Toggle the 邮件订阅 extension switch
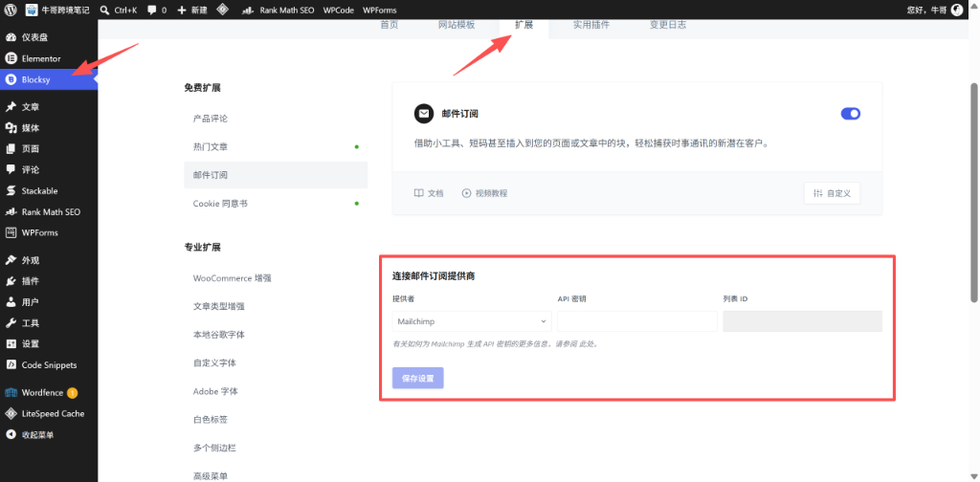This screenshot has height=482, width=980. click(x=850, y=114)
